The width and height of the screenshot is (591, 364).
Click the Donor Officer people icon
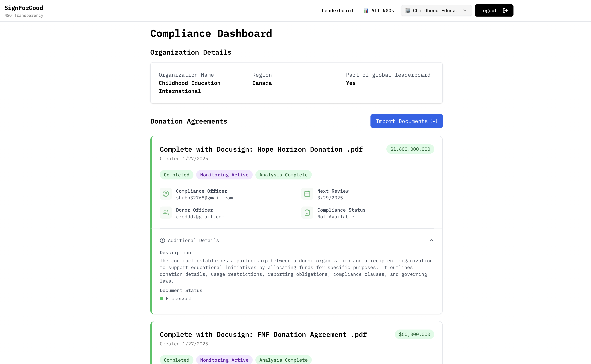(x=166, y=213)
